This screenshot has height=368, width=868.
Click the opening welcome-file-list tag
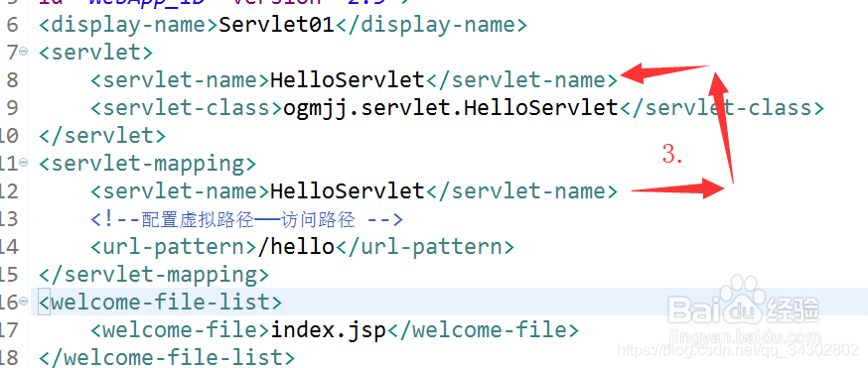pos(161,303)
